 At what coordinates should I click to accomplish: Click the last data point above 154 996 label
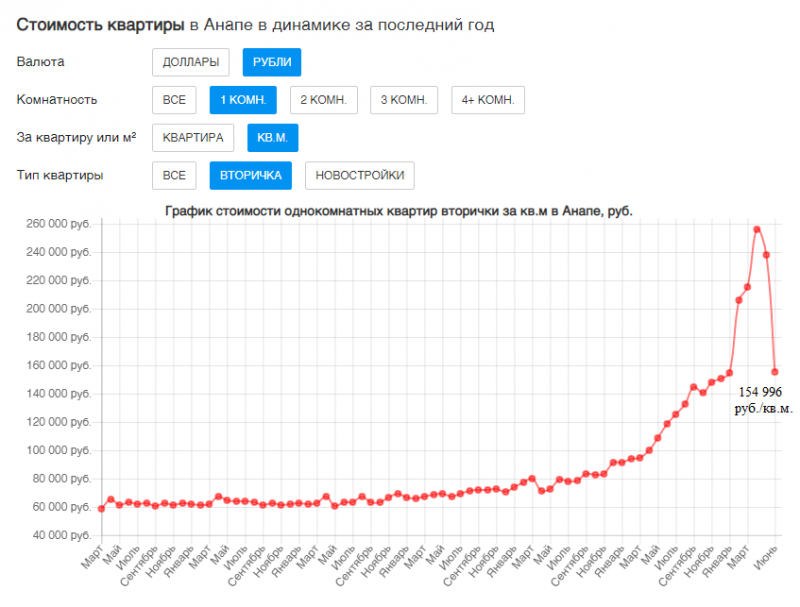[x=775, y=372]
